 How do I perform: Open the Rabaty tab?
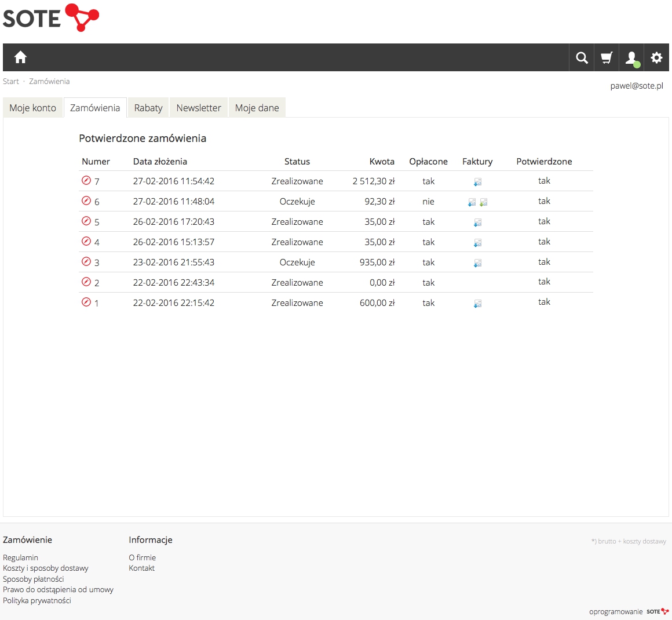[x=148, y=108]
